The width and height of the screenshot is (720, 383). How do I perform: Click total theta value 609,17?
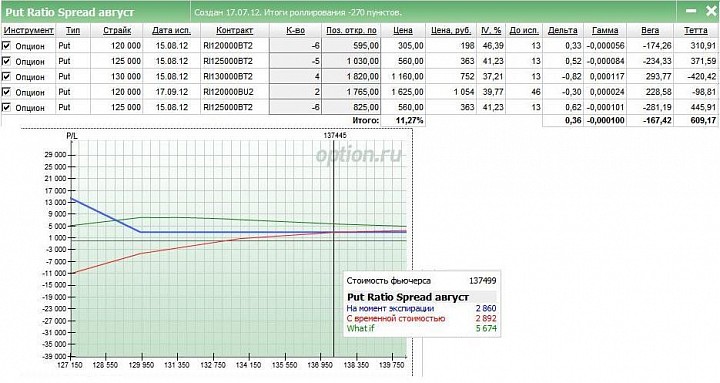coord(703,121)
